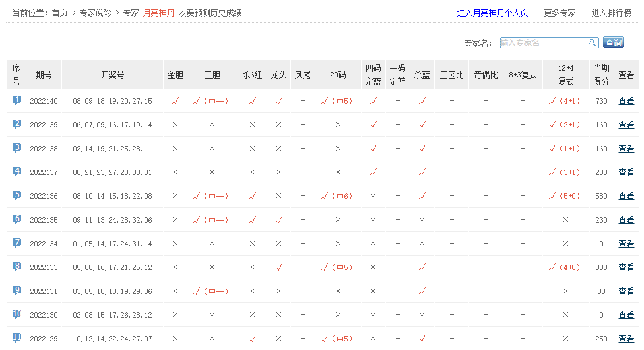The width and height of the screenshot is (644, 350).
Task: Click row number 5 badge icon
Action: [x=16, y=195]
